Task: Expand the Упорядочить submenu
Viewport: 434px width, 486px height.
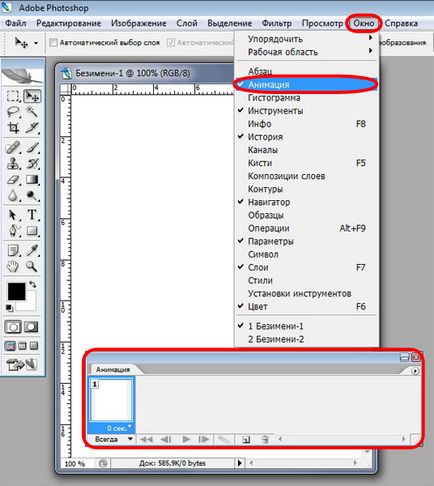Action: click(x=307, y=39)
